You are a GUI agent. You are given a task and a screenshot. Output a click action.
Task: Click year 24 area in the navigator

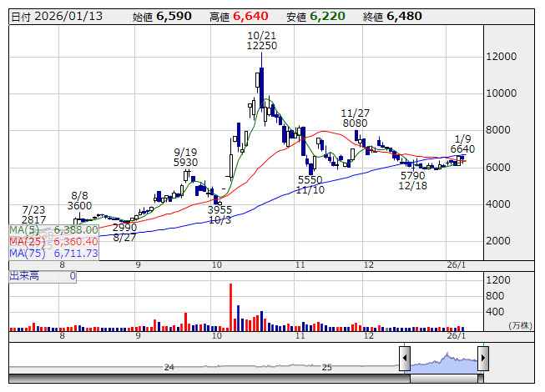[169, 366]
